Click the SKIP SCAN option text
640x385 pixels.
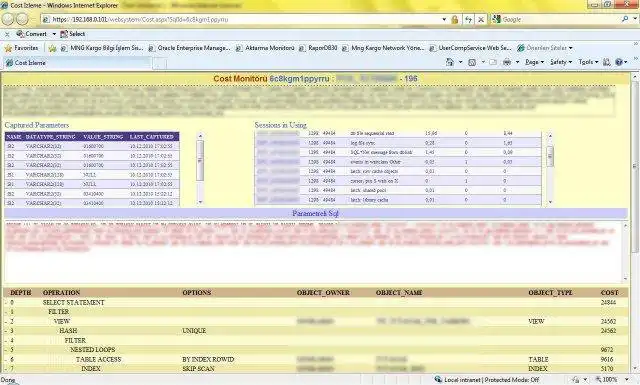pos(198,369)
